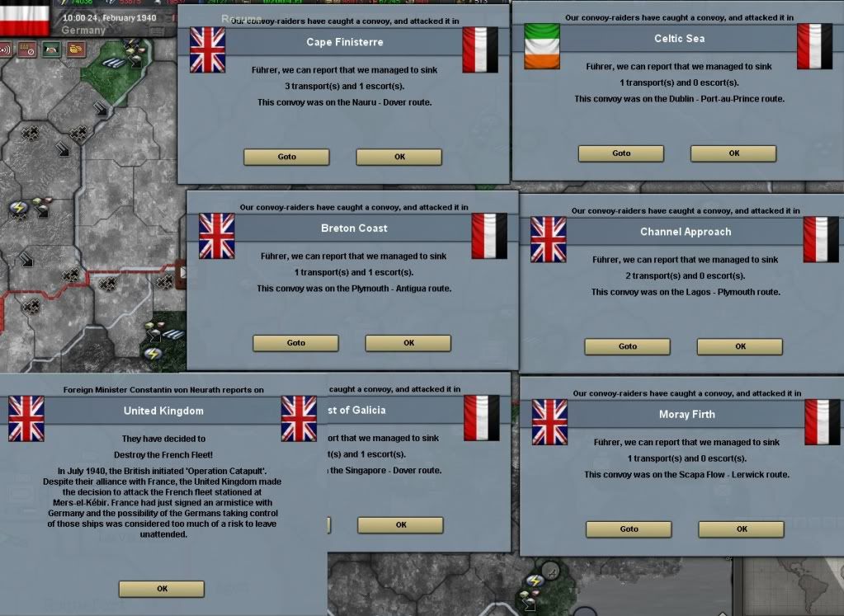Click the German flag in Celtic Sea dialog
Image resolution: width=844 pixels, height=616 pixels.
click(x=815, y=46)
